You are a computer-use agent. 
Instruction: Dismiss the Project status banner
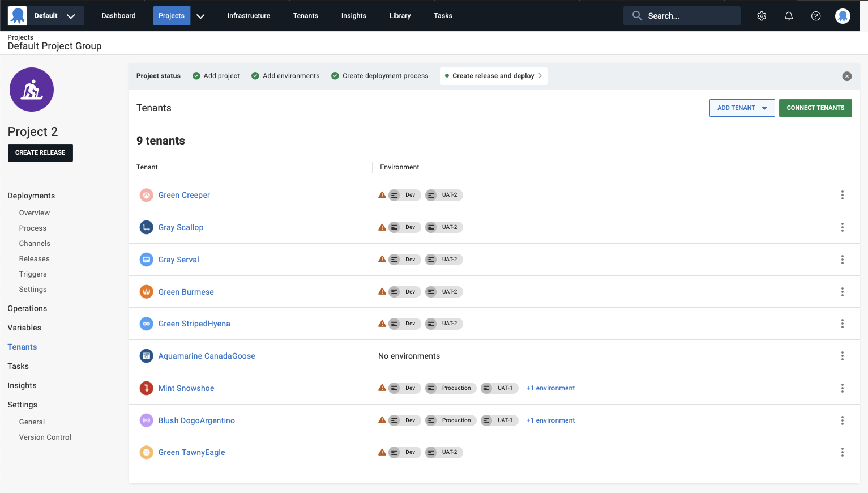(x=847, y=76)
